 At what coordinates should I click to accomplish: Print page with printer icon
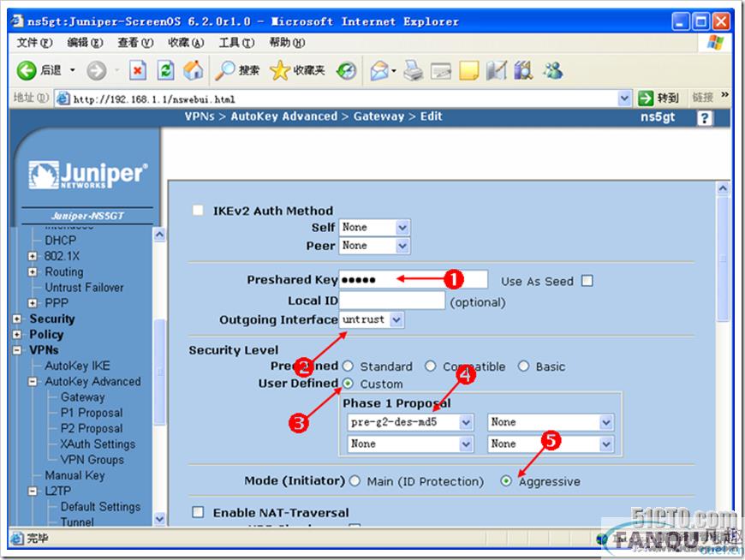[x=414, y=70]
